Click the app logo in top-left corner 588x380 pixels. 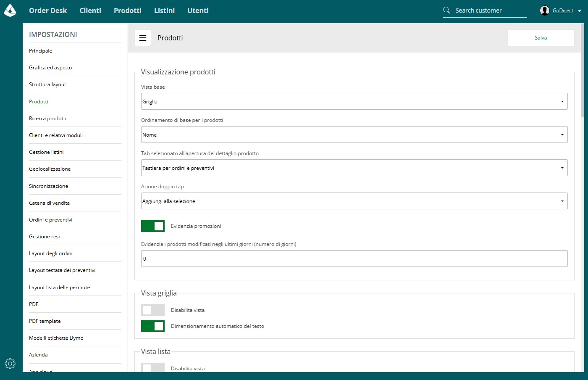click(x=10, y=11)
